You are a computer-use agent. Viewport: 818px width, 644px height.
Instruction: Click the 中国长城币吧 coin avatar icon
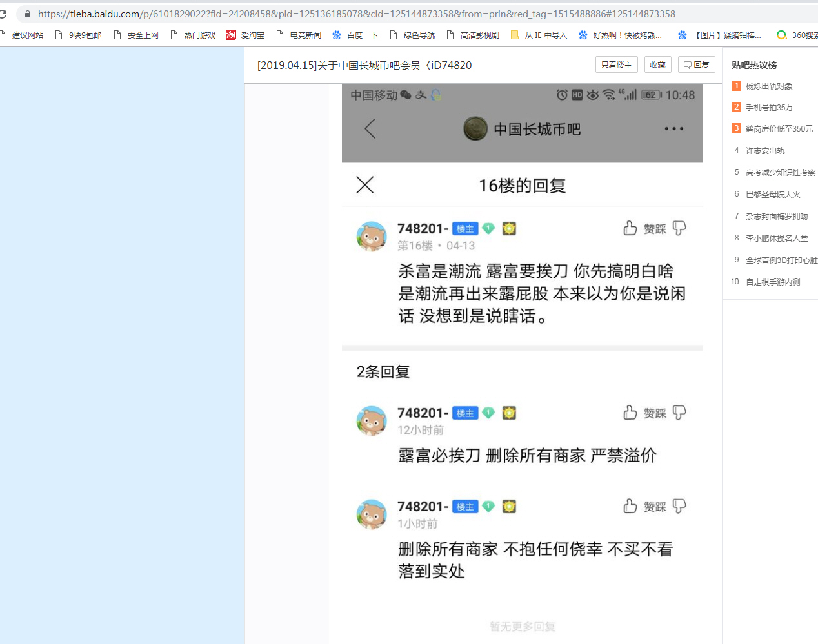pos(475,129)
